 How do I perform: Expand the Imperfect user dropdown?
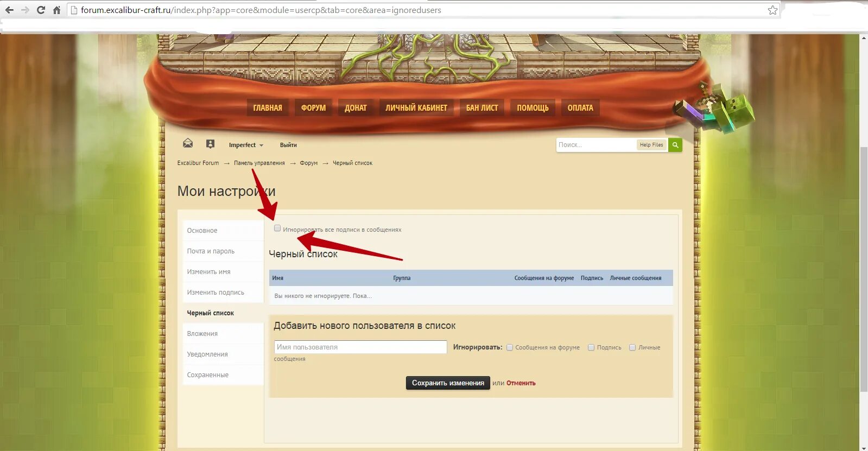point(246,145)
